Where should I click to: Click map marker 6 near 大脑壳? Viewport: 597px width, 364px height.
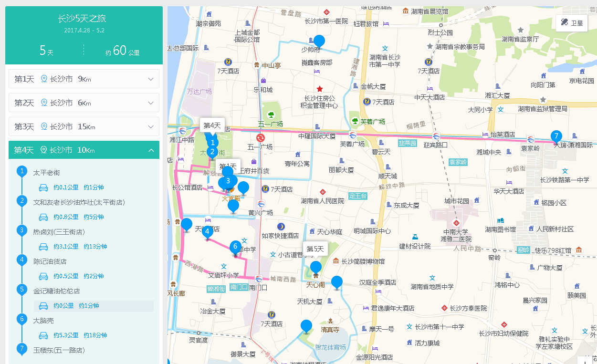point(235,247)
